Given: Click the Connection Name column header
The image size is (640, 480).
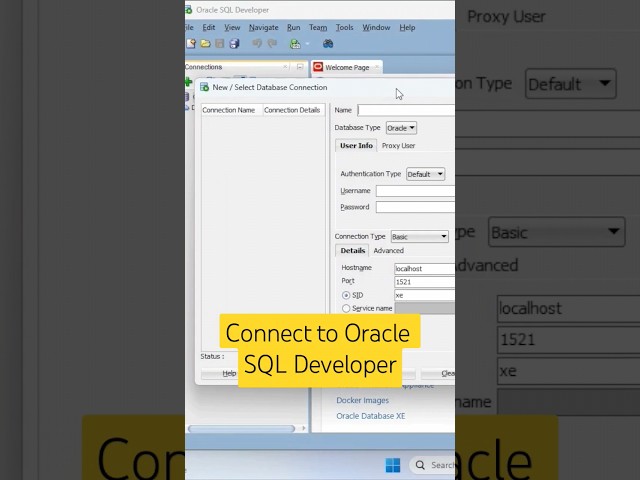Looking at the screenshot, I should (232, 110).
